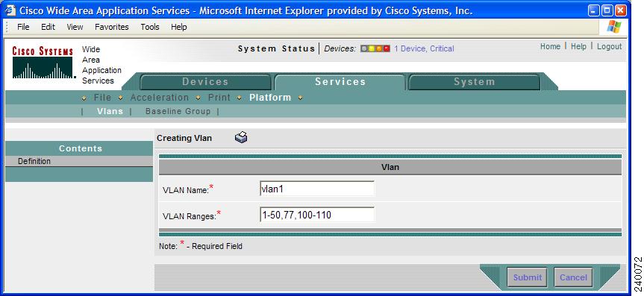The image size is (644, 296).
Task: Click the Contents panel header
Action: [79, 148]
